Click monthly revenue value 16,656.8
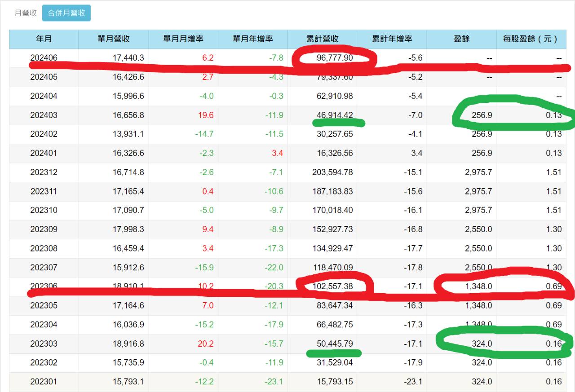 128,115
